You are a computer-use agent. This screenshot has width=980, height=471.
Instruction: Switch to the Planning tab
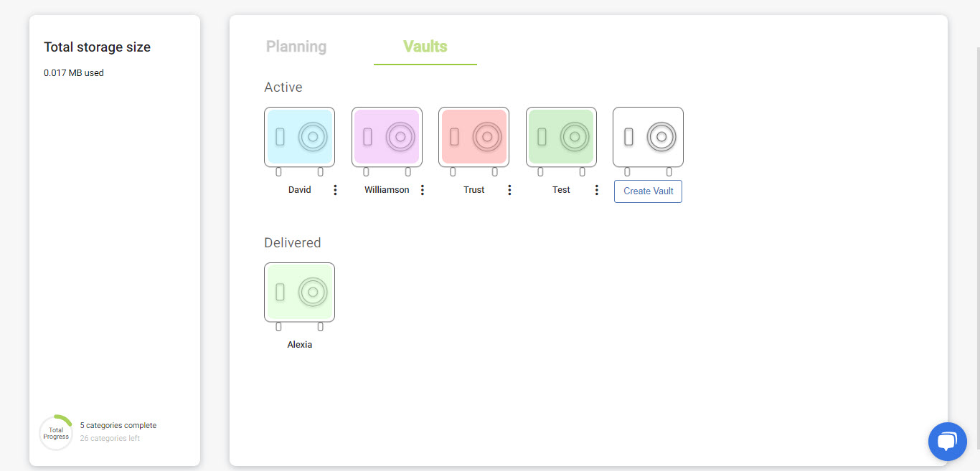[x=296, y=47]
